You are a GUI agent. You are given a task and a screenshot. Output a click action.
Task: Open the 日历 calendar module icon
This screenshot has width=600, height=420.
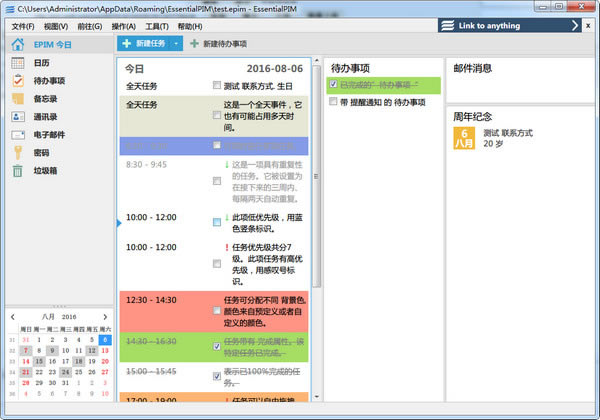point(18,63)
